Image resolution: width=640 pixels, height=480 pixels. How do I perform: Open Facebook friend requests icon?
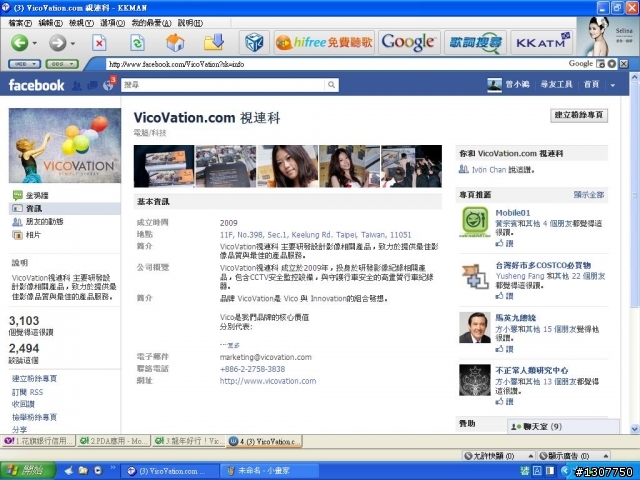[77, 85]
